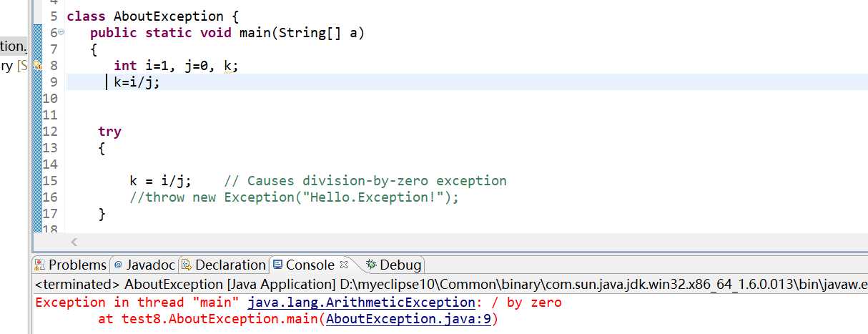Click the warning marker icon on line 8

[x=38, y=65]
